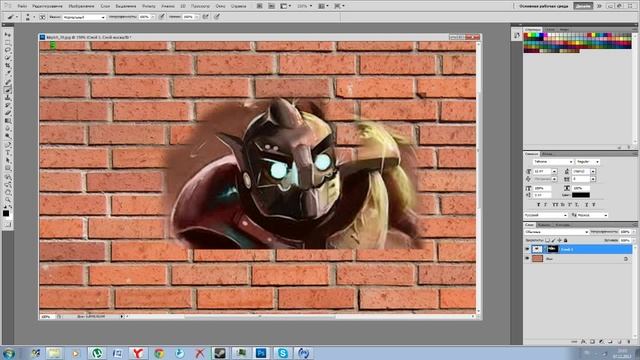Select the Crop tool
640x360 pixels.
pos(7,66)
